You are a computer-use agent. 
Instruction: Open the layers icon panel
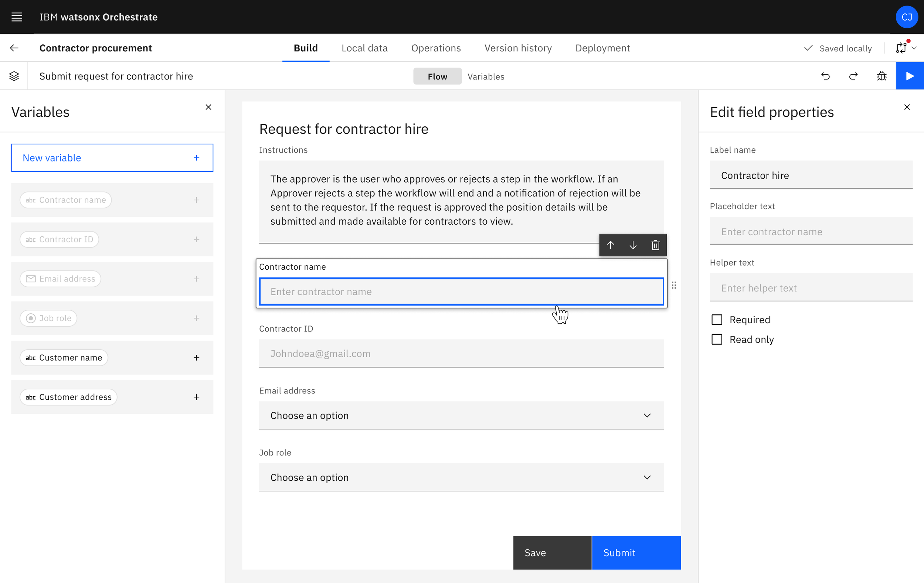14,76
